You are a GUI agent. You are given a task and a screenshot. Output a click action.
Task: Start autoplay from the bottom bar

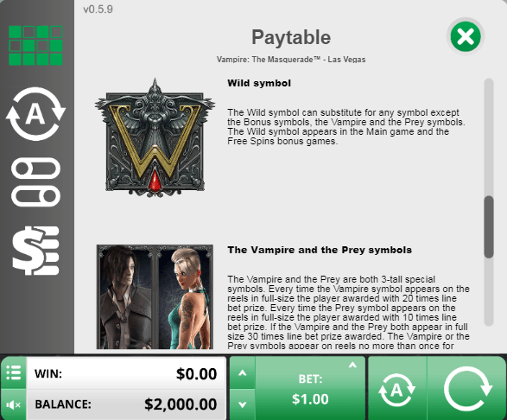point(397,389)
